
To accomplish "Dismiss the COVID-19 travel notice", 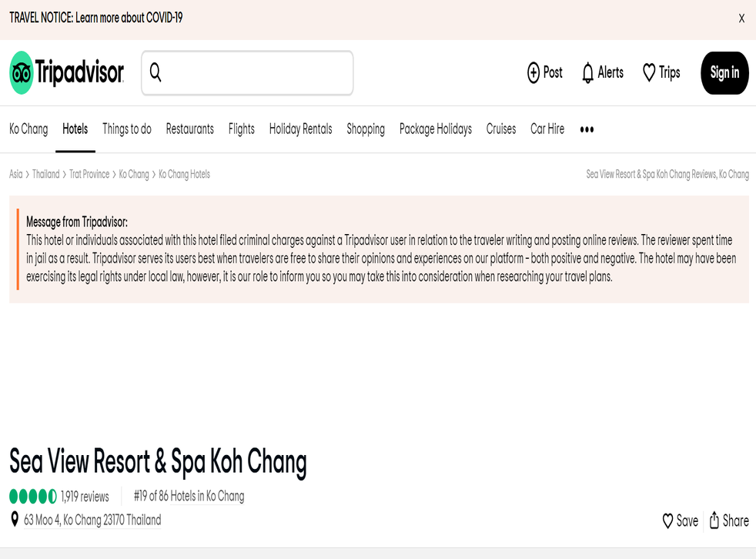I will tap(741, 18).
